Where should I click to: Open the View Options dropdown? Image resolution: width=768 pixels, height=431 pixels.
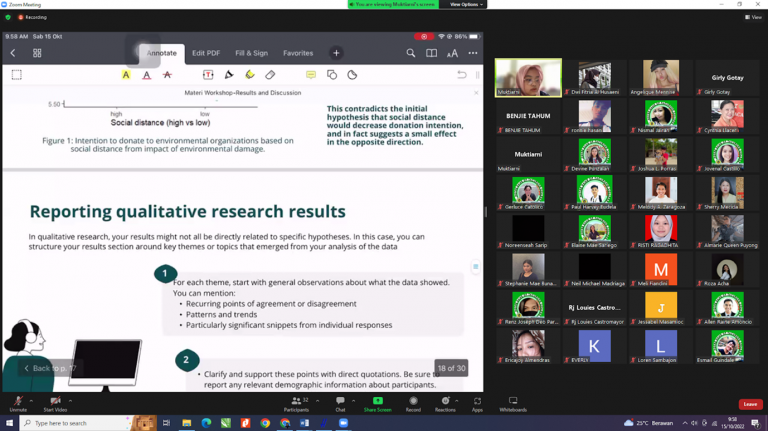click(466, 4)
